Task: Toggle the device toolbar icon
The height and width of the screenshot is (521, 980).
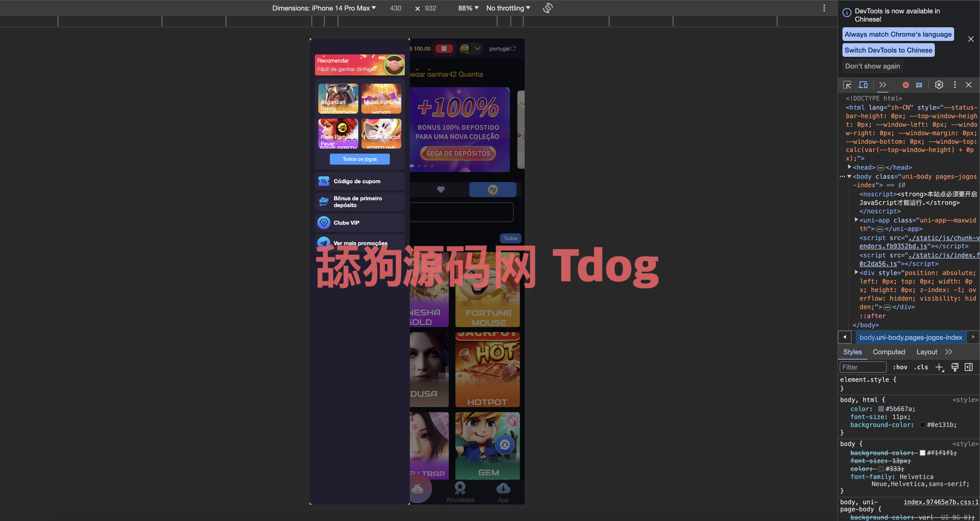Action: (x=863, y=85)
